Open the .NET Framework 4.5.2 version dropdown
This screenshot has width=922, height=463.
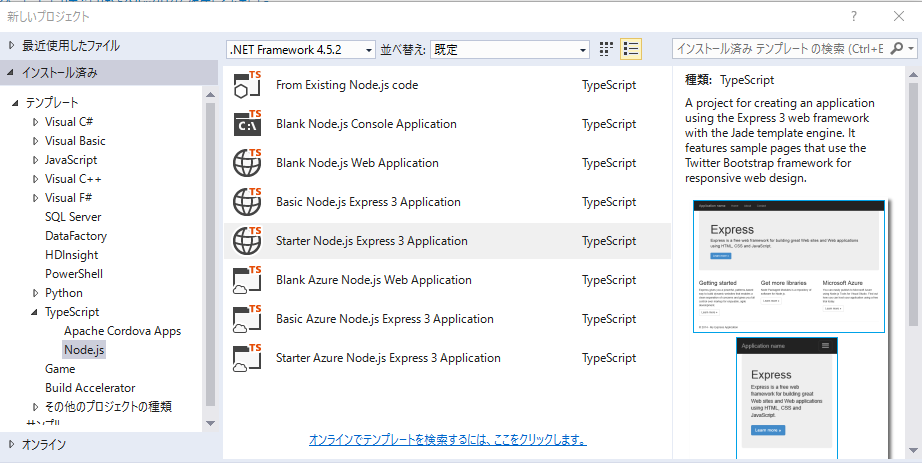(x=301, y=49)
